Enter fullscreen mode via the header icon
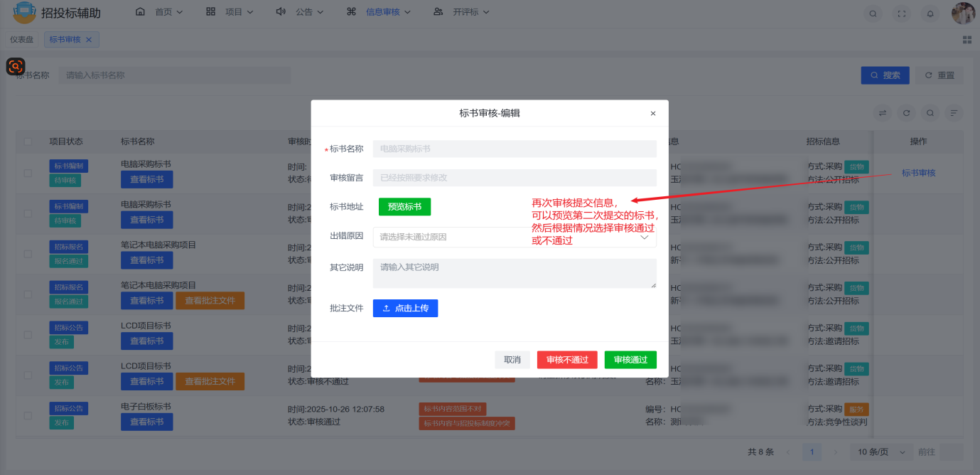The image size is (980, 475). click(901, 13)
